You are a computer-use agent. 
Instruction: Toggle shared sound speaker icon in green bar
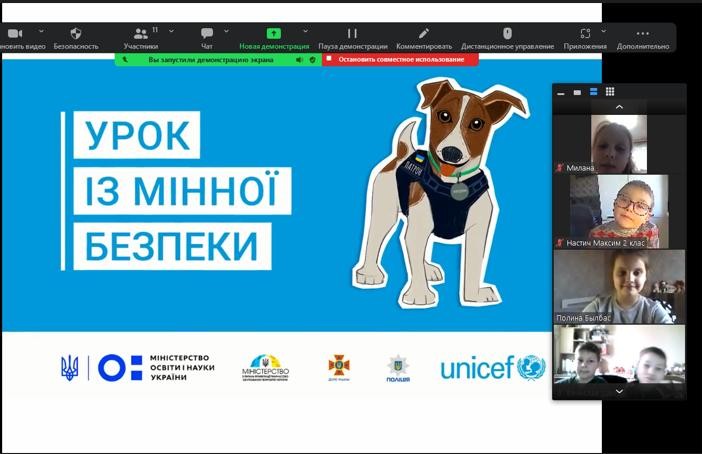[299, 60]
